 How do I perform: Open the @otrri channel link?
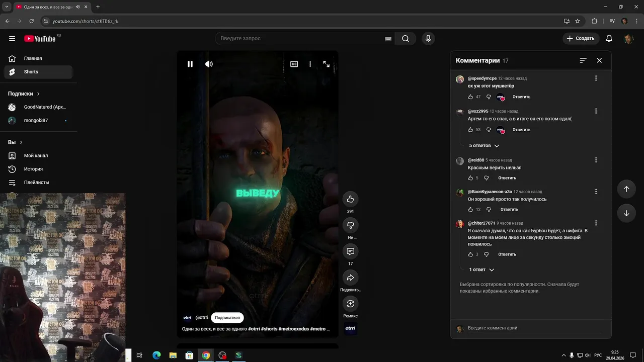click(202, 318)
